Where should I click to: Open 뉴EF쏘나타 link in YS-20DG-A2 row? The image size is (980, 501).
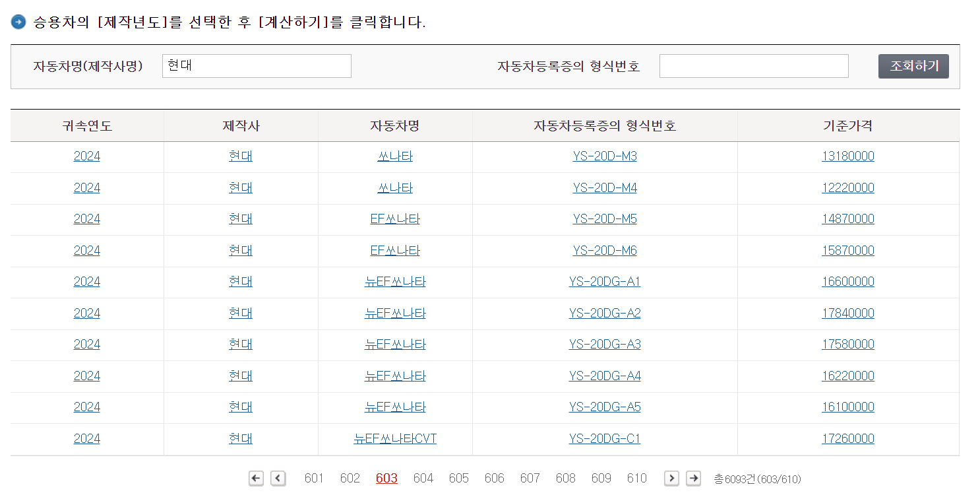point(395,314)
